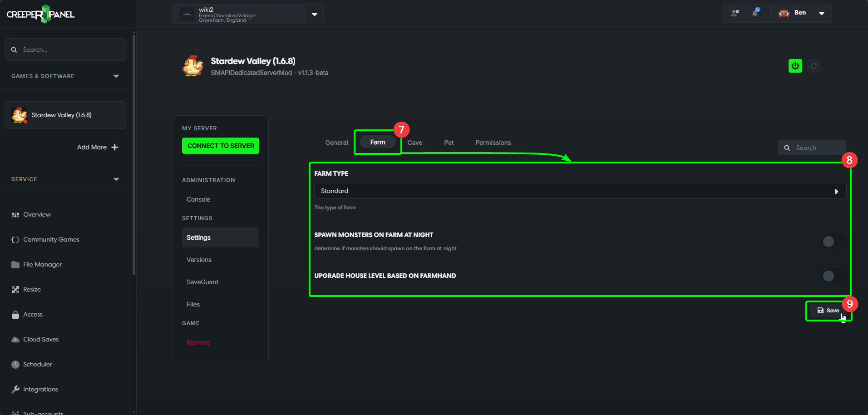The height and width of the screenshot is (415, 868).
Task: Go to Cloud Saves
Action: [x=41, y=339]
